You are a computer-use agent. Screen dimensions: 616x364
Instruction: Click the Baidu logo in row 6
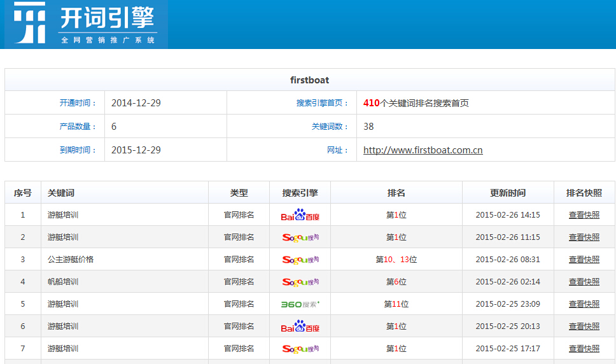coord(300,326)
